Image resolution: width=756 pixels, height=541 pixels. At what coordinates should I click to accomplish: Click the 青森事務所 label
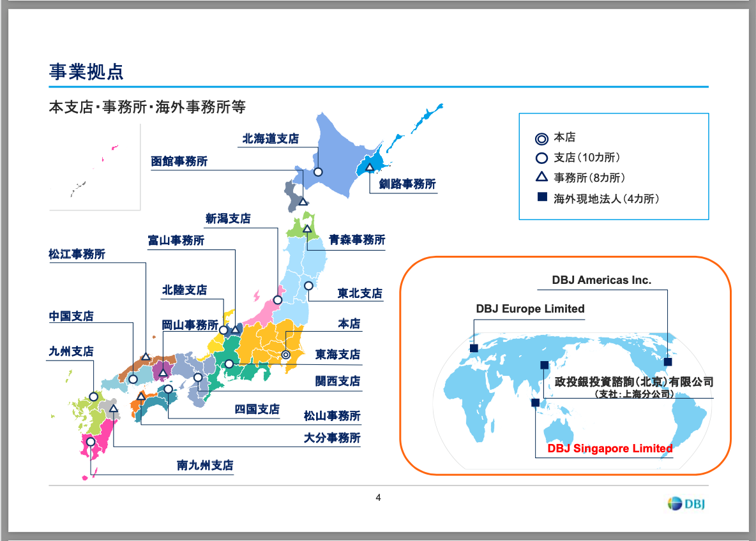pos(358,240)
